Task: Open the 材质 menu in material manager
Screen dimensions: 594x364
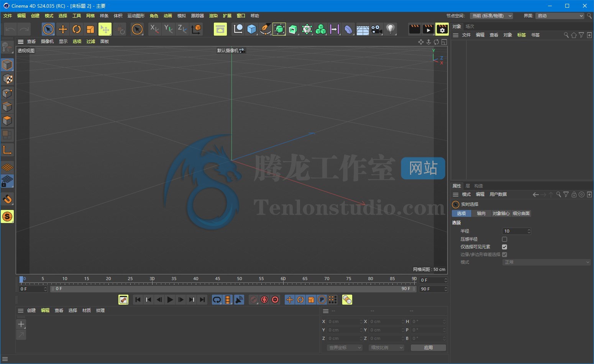Action: tap(87, 310)
